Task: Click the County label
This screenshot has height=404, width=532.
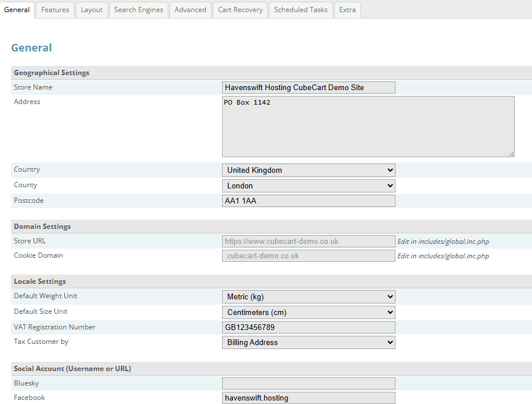Action: click(x=25, y=185)
